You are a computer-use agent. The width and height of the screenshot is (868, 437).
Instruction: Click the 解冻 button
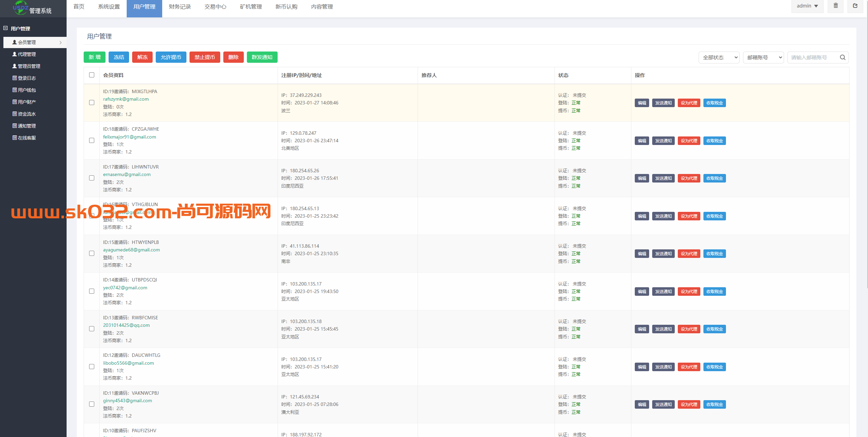[x=142, y=57]
